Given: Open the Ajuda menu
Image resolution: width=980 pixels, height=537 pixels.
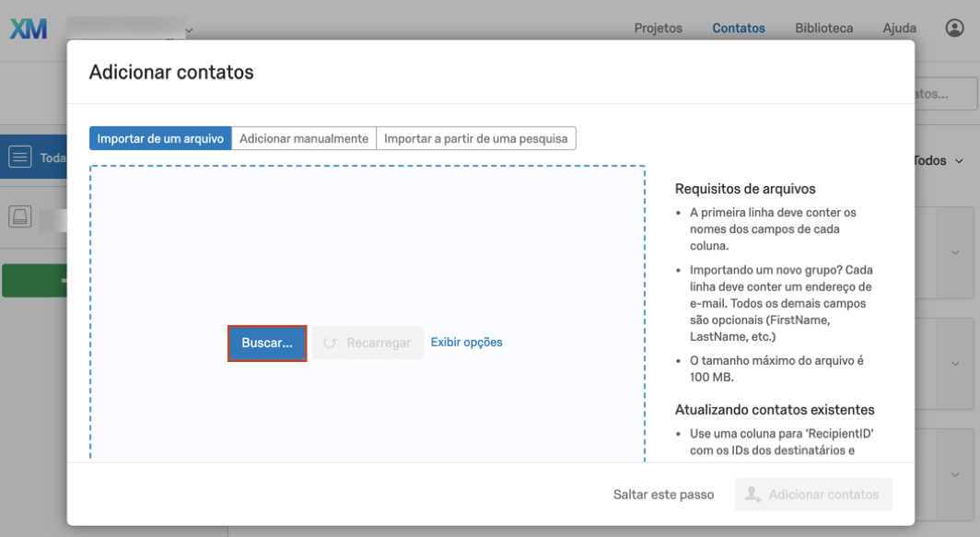Looking at the screenshot, I should point(899,29).
